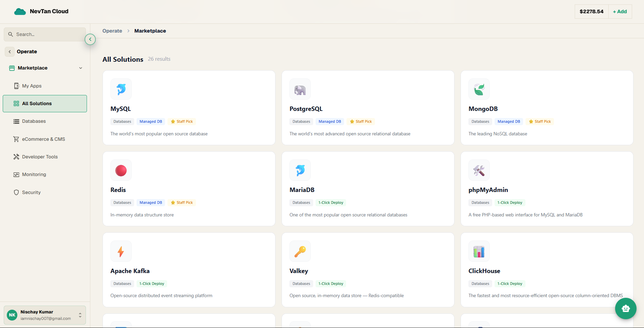Click the Operate breadcrumb link
The width and height of the screenshot is (644, 328).
(x=112, y=31)
